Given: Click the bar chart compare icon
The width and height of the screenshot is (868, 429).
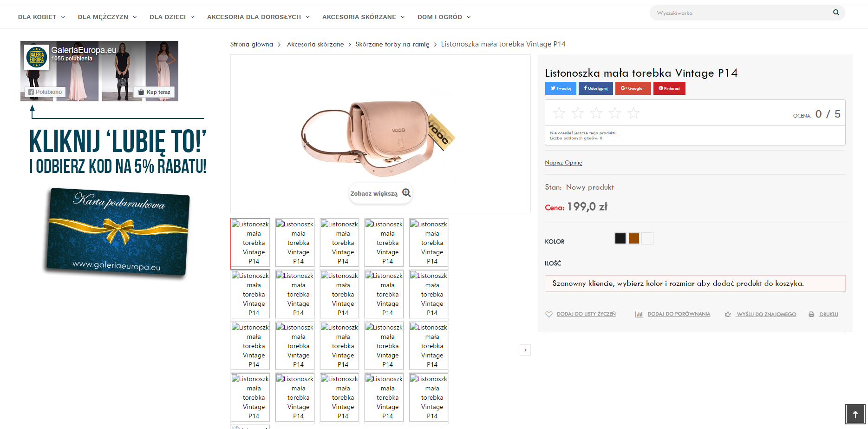Looking at the screenshot, I should click(x=639, y=314).
